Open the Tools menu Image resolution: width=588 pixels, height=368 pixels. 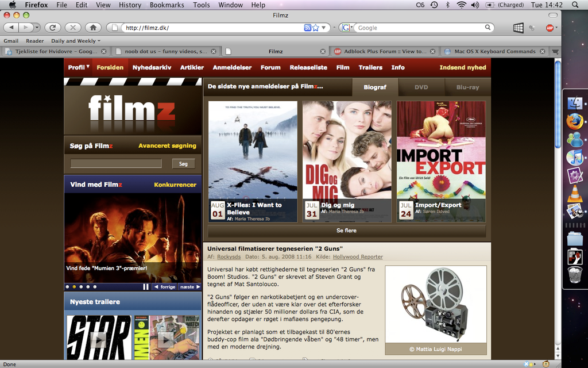(x=202, y=5)
